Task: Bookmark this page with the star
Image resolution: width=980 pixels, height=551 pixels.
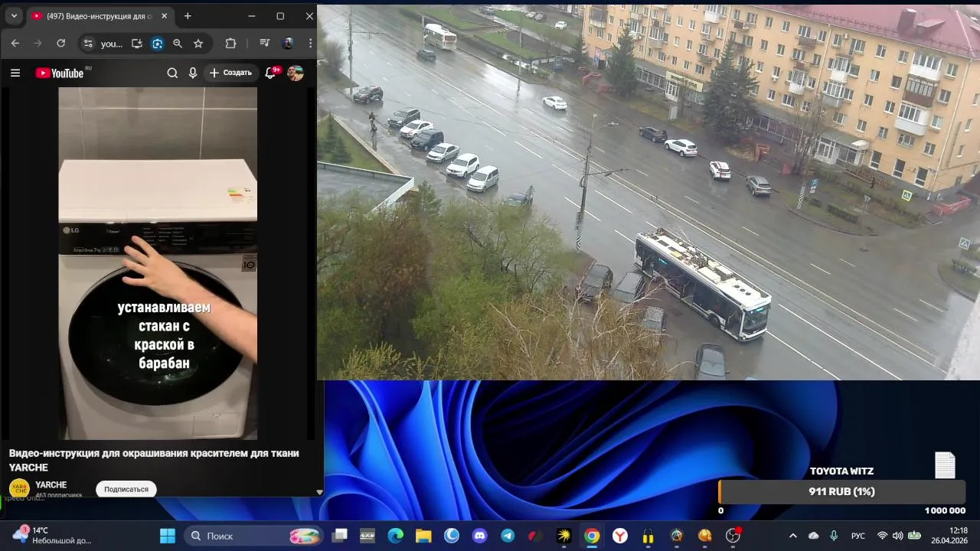Action: pos(198,44)
